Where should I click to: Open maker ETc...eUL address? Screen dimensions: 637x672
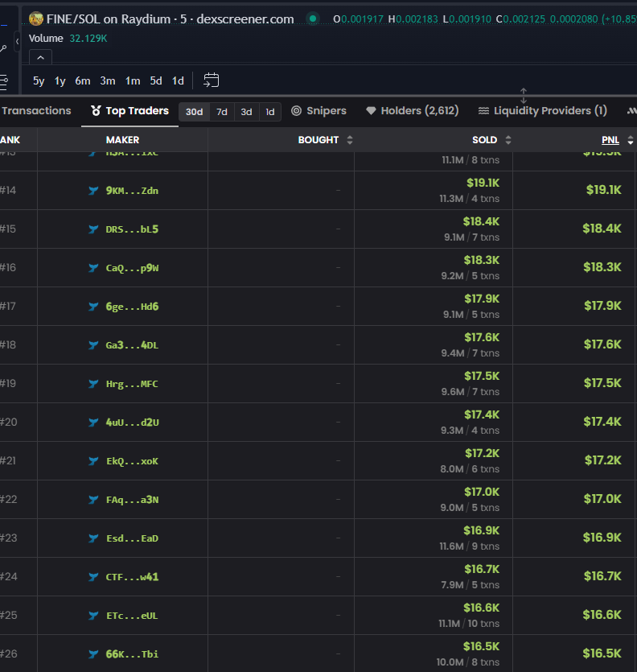(132, 616)
